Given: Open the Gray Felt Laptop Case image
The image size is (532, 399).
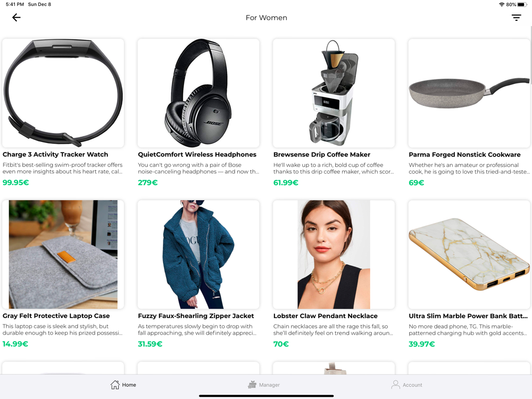Looking at the screenshot, I should (63, 254).
